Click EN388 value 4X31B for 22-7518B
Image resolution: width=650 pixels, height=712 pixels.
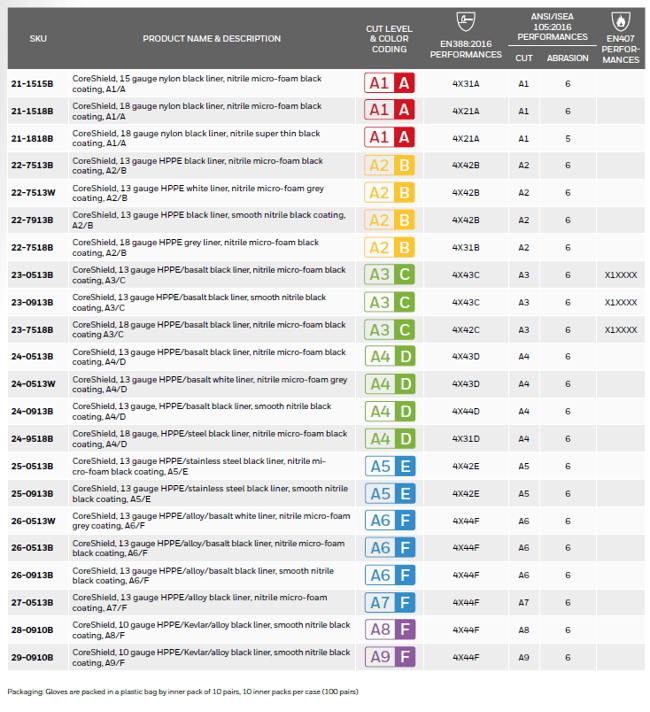(x=466, y=247)
